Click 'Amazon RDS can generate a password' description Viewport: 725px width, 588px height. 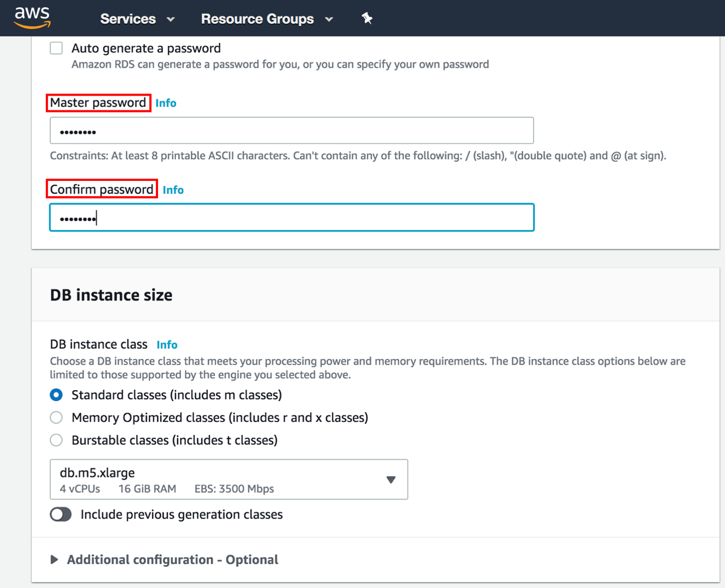(280, 64)
